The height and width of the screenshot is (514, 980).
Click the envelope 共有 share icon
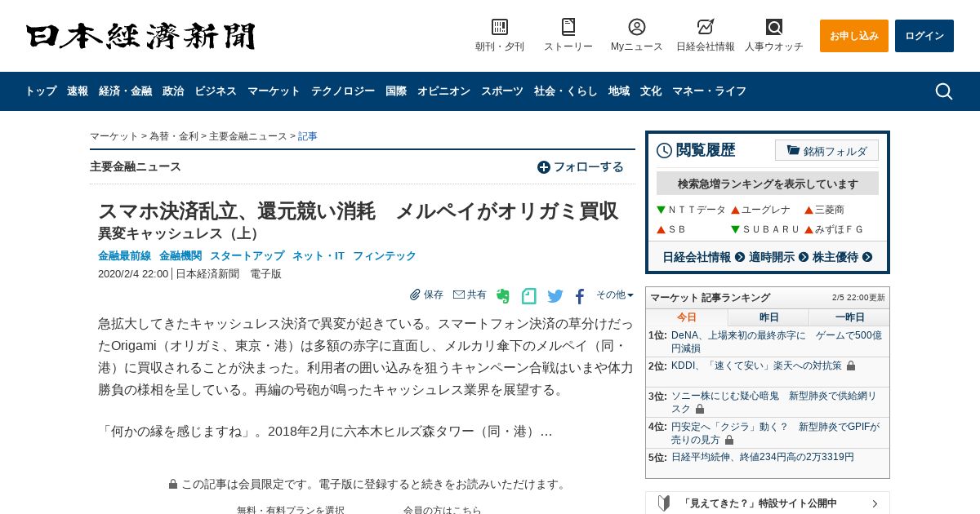pyautogui.click(x=458, y=295)
